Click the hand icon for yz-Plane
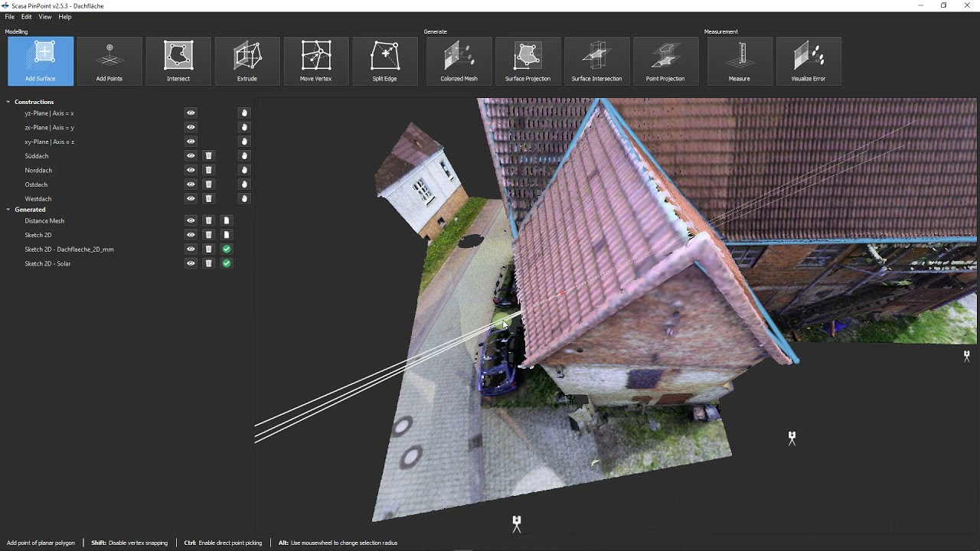Screen dimensions: 980x551 click(244, 113)
